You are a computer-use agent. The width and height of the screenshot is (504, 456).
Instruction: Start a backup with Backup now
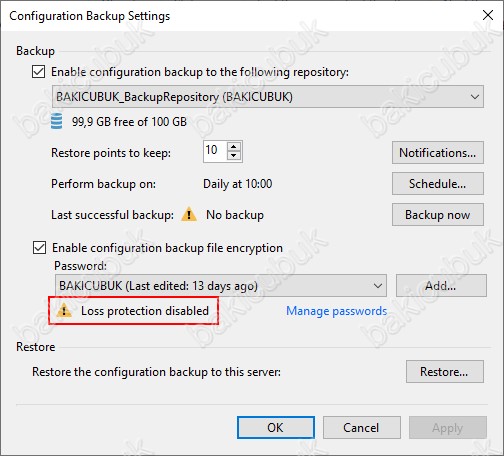(438, 215)
